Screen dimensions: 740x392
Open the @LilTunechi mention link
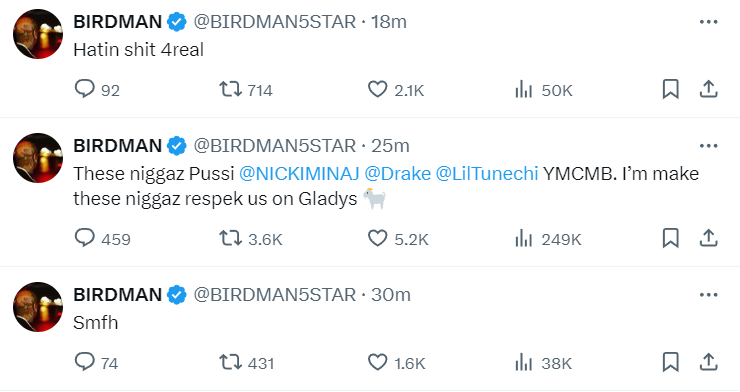coord(487,174)
